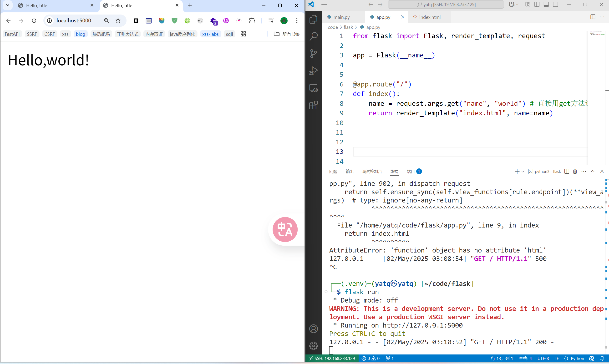The height and width of the screenshot is (364, 609).
Task: Close the app.py editor tab
Action: tap(402, 17)
